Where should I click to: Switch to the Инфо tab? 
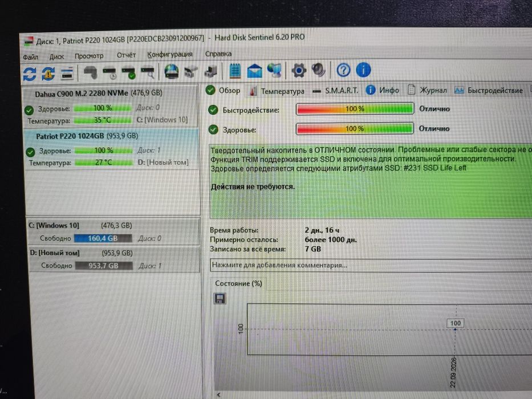383,90
